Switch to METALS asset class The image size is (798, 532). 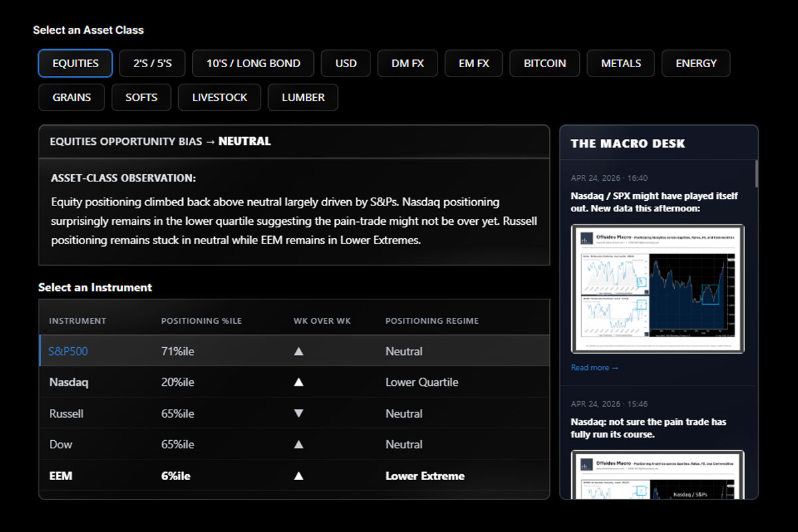tap(621, 63)
